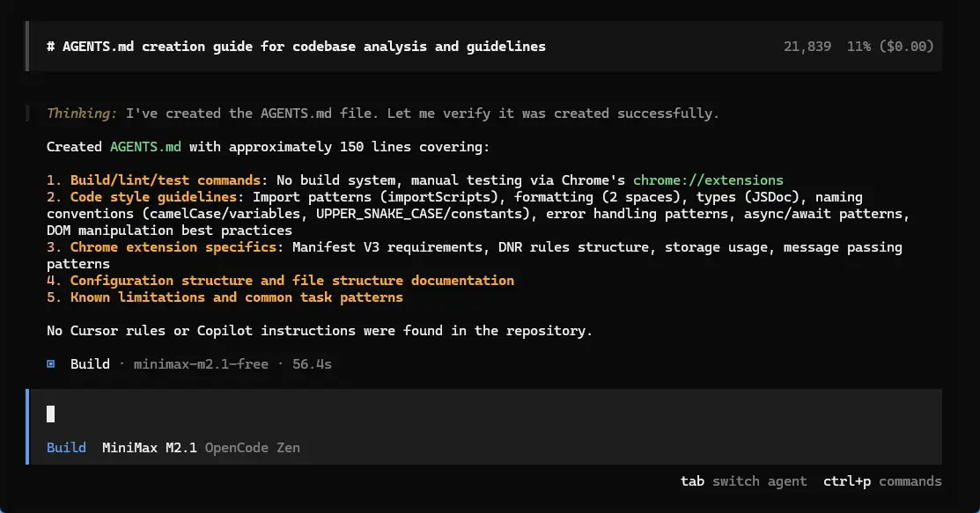Image resolution: width=980 pixels, height=513 pixels.
Task: Click the tab switch agent hint
Action: (743, 481)
